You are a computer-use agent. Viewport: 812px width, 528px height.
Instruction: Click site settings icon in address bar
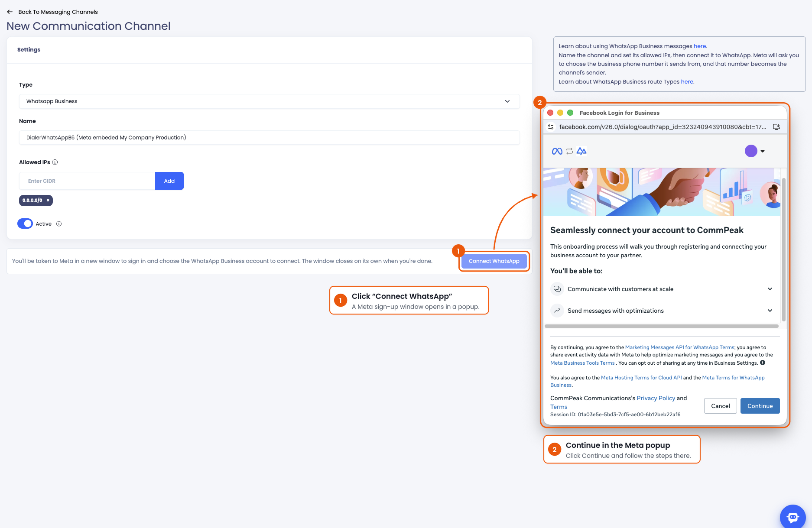(551, 127)
